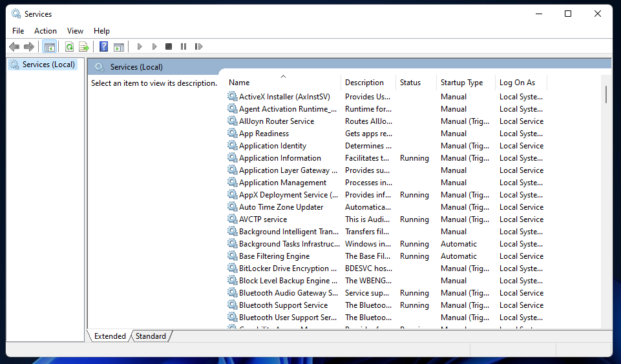Switch to the Standard tab
Viewport: 621px width, 364px height.
(151, 336)
